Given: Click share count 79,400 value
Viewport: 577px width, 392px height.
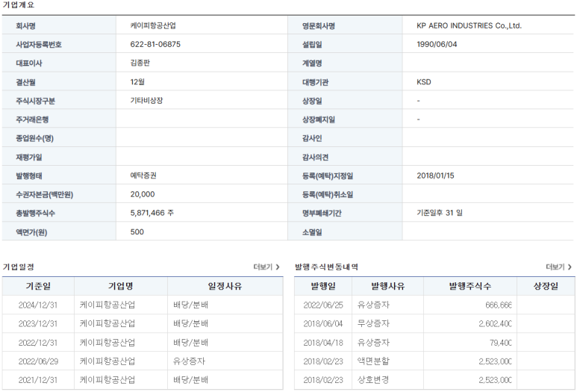Looking at the screenshot, I should coord(501,342).
